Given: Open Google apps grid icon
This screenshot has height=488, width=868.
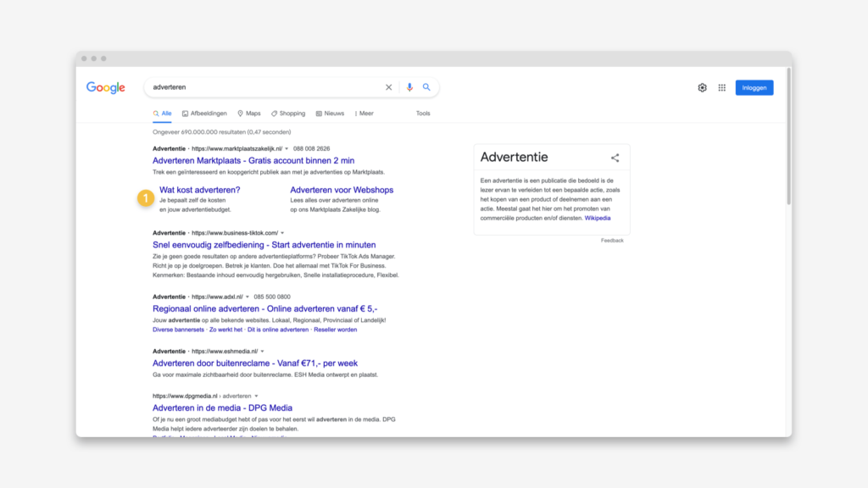Looking at the screenshot, I should (722, 87).
